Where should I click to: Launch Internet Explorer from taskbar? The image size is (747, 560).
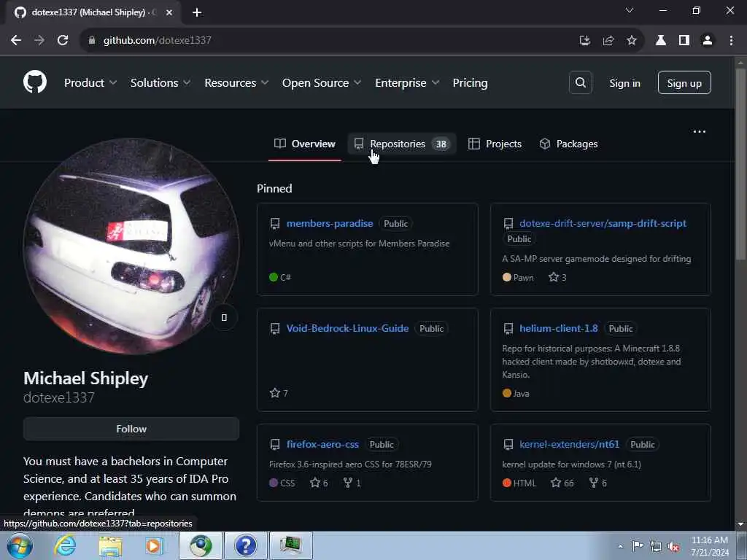coord(65,545)
